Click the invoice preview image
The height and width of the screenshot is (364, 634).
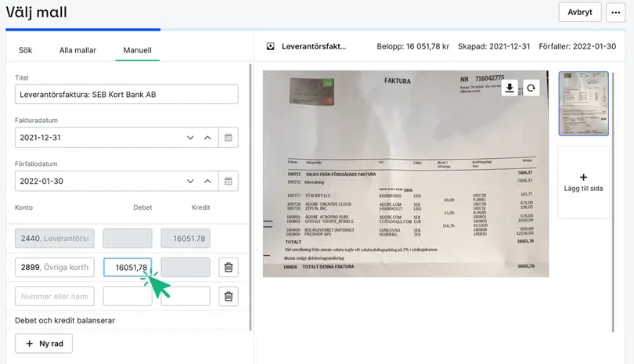(x=405, y=174)
